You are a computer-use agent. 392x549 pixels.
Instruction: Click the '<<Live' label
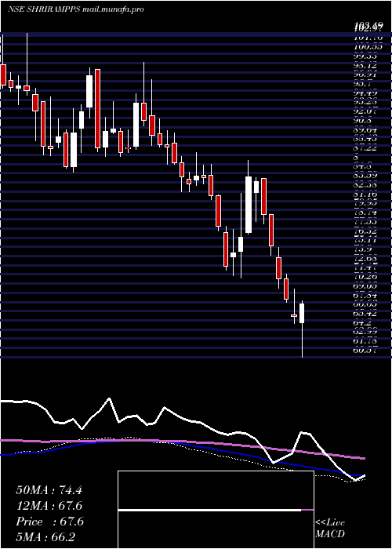point(330,523)
